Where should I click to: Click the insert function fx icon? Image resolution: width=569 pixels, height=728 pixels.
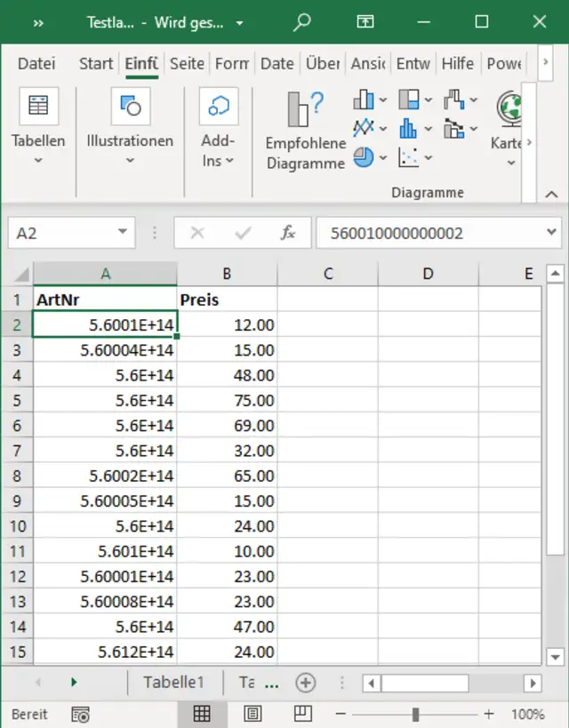287,233
